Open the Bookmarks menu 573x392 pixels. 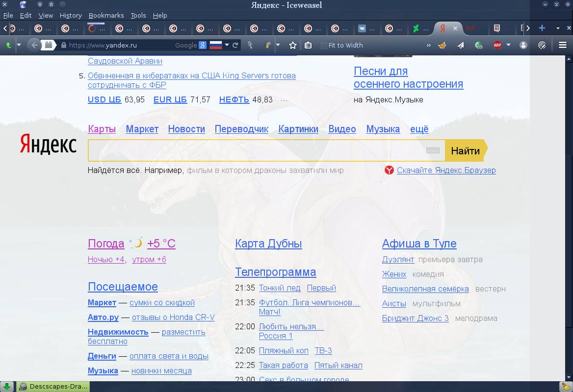(x=106, y=15)
